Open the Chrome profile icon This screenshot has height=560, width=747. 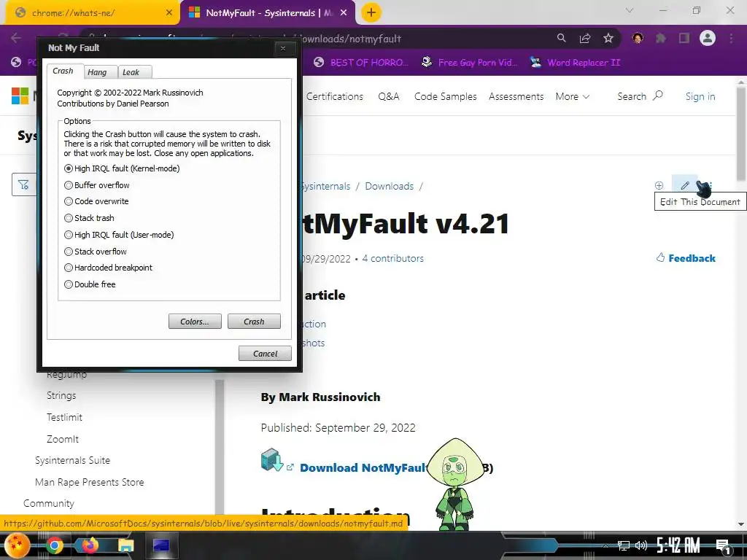click(708, 38)
